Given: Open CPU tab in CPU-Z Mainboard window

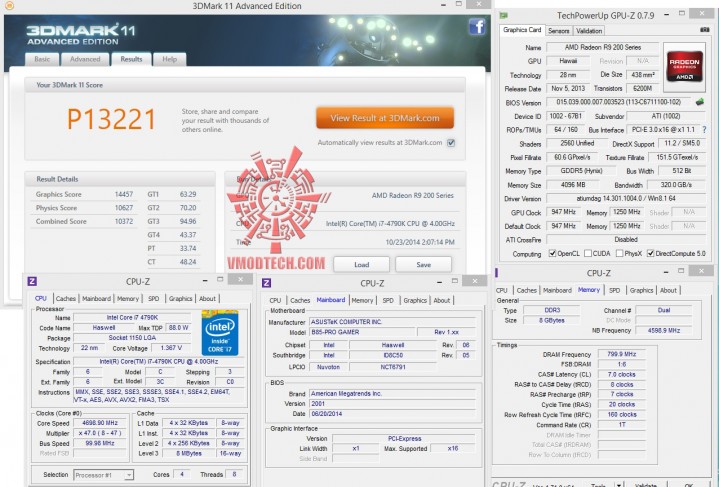Looking at the screenshot, I should [275, 300].
